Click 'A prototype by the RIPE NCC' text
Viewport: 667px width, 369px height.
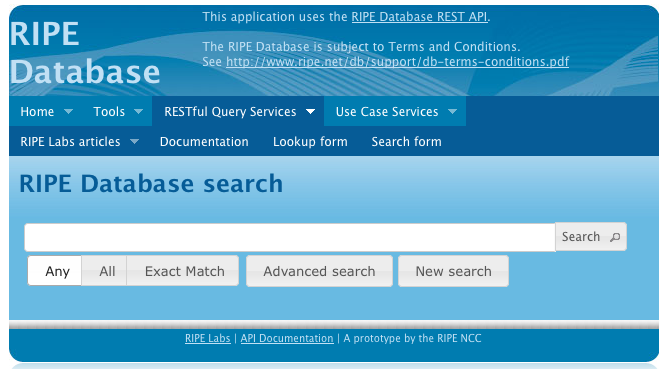click(412, 338)
